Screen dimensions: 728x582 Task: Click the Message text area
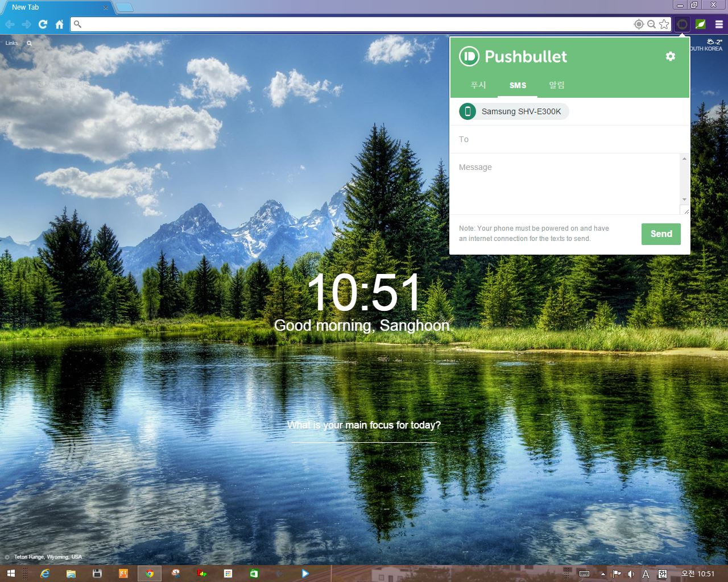[566, 182]
